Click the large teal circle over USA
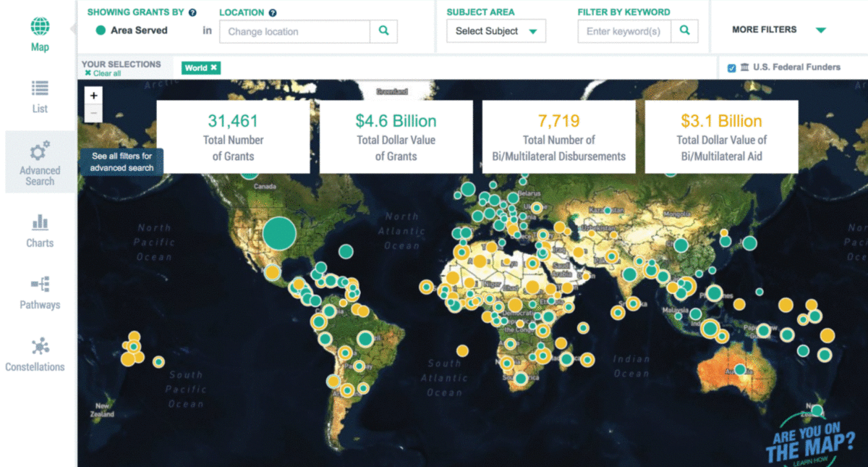 pos(279,233)
